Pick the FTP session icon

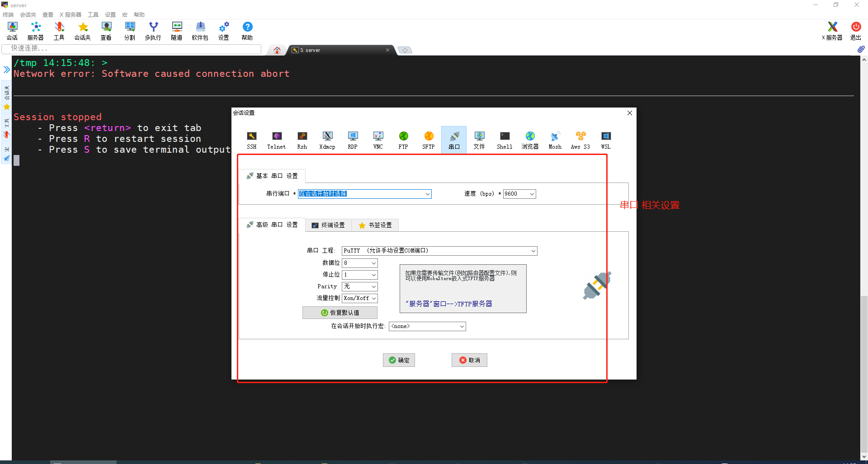[403, 140]
